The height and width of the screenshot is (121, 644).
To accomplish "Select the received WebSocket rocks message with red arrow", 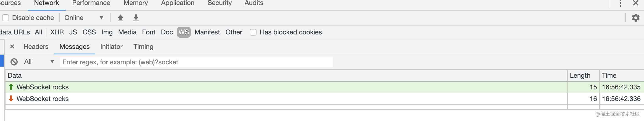I will click(286, 99).
